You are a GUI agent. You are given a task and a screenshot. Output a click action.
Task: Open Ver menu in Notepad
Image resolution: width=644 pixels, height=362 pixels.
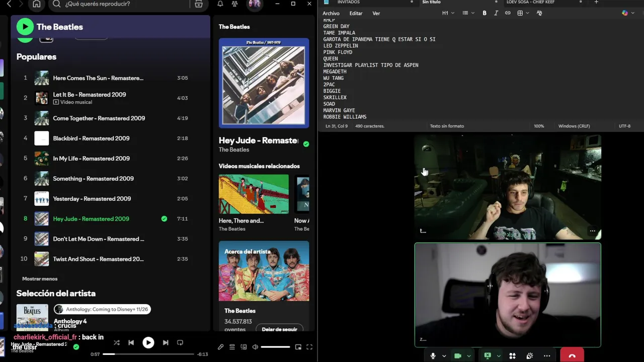point(376,13)
